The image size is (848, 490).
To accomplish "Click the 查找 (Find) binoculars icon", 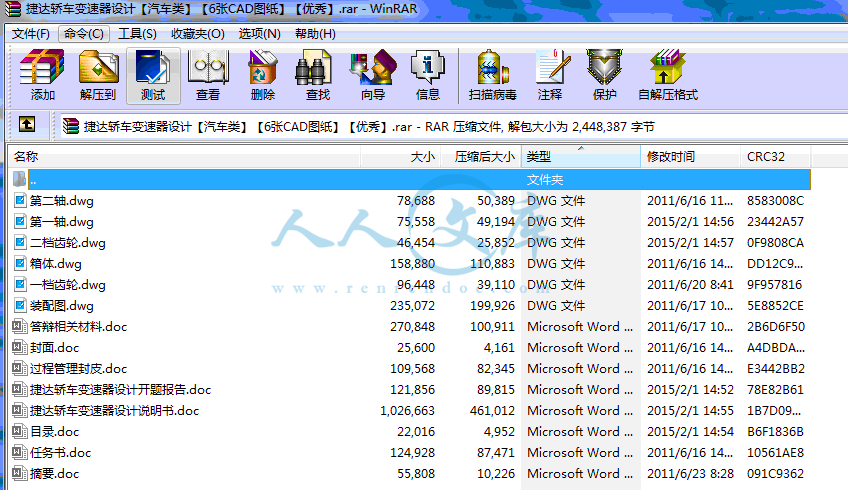I will [314, 67].
